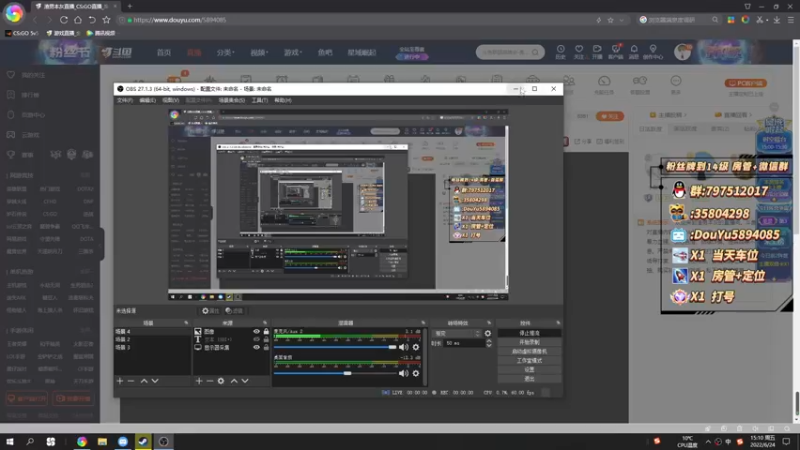
Task: Expand Douyu 游戏 navigation dropdown
Action: pyautogui.click(x=292, y=53)
